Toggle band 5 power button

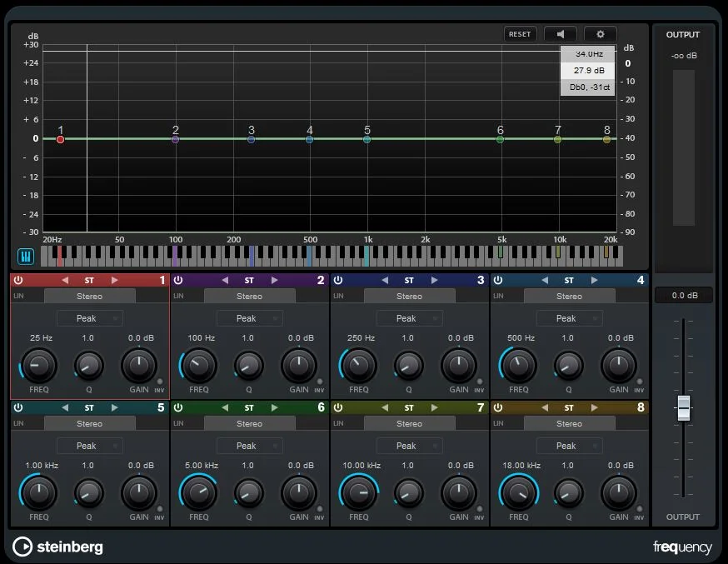18,407
